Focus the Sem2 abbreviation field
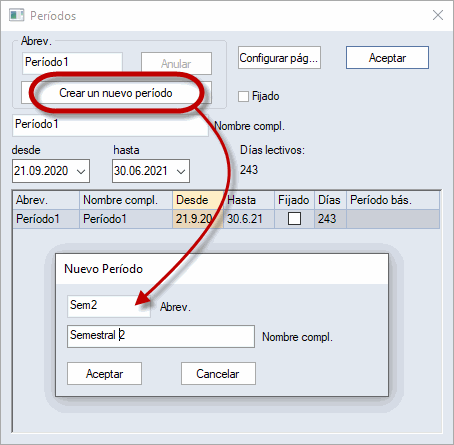The height and width of the screenshot is (445, 454). 109,306
